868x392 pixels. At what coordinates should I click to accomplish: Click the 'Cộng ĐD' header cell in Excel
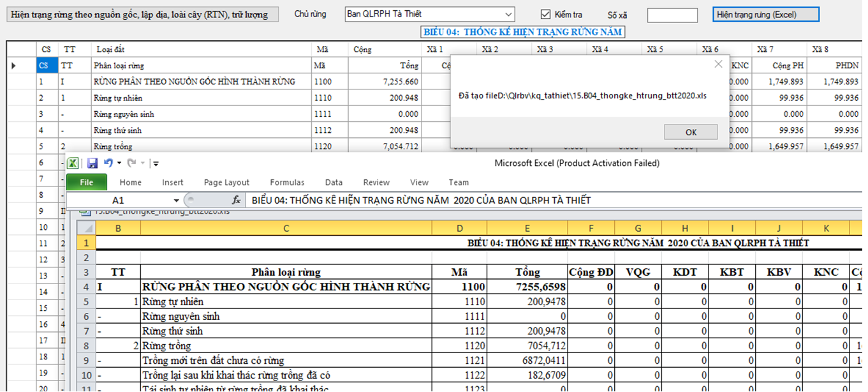tap(591, 272)
